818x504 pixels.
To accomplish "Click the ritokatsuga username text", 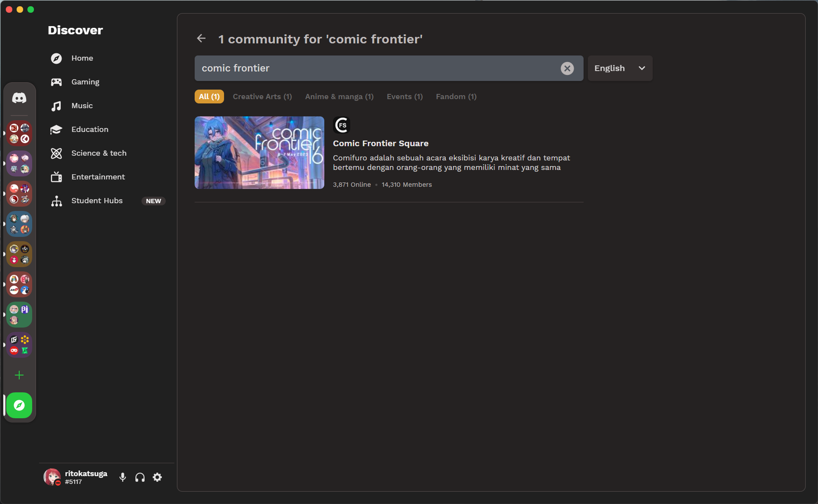I will pyautogui.click(x=86, y=473).
